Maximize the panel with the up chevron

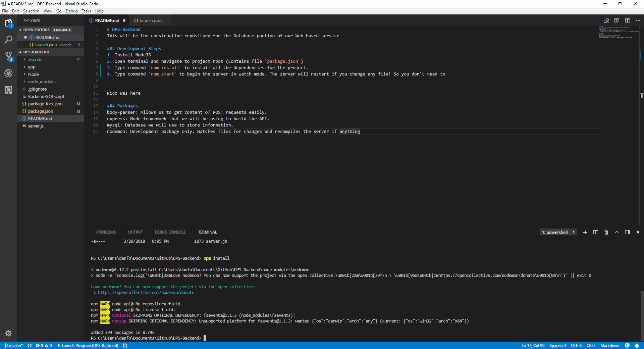pyautogui.click(x=617, y=232)
